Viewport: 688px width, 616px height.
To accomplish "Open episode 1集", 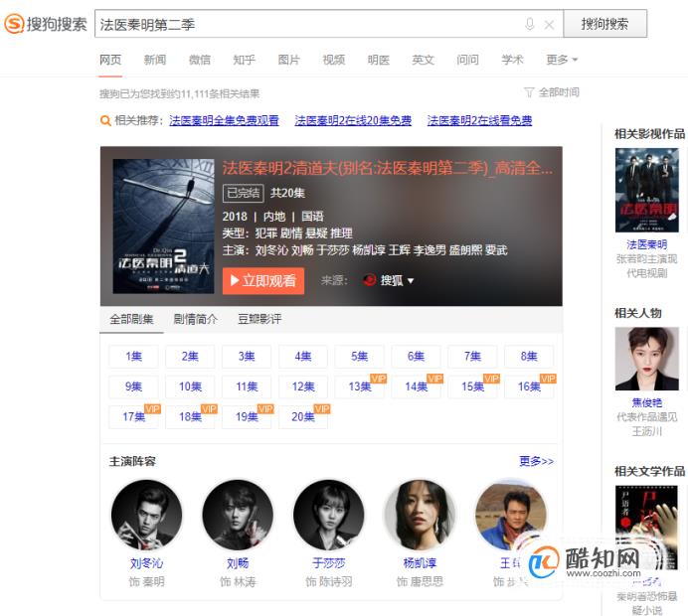I will click(x=133, y=357).
